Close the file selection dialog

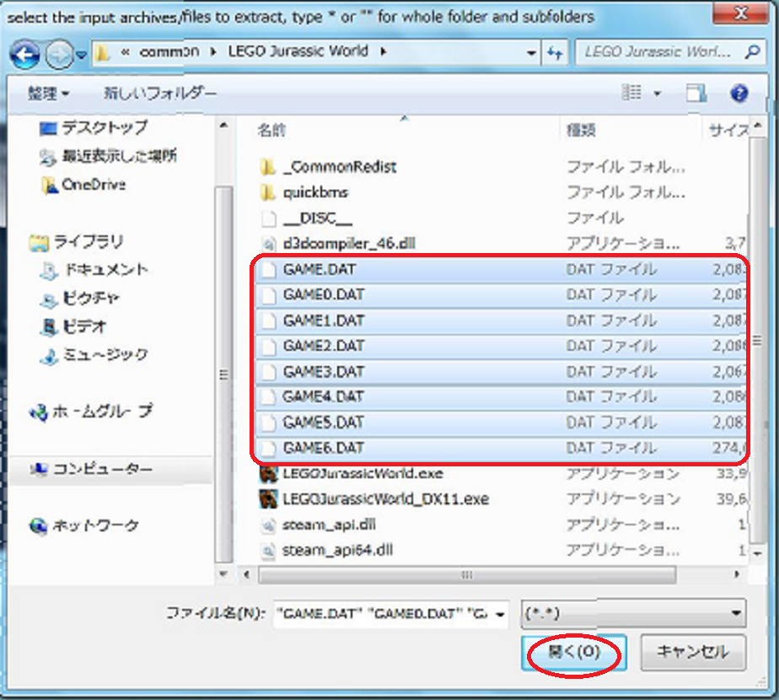(x=740, y=13)
